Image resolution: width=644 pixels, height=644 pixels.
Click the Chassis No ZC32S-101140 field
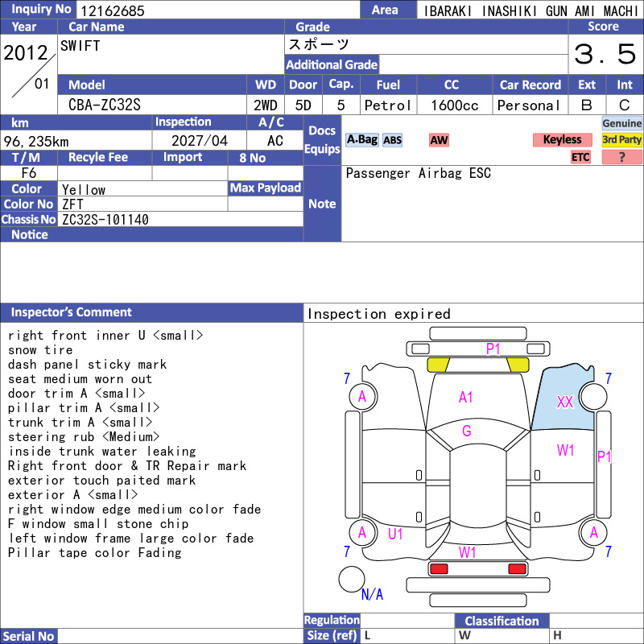[x=180, y=219]
